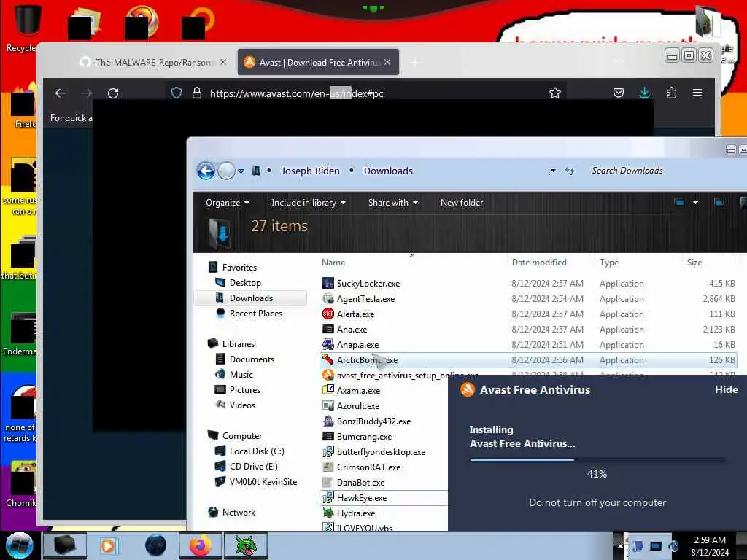Screen dimensions: 747x560
Task: Hide the Avast installer popup
Action: click(x=726, y=389)
